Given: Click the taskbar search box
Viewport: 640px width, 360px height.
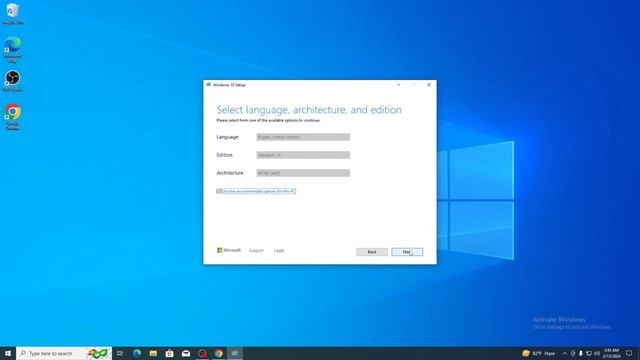Looking at the screenshot, I should 64,353.
